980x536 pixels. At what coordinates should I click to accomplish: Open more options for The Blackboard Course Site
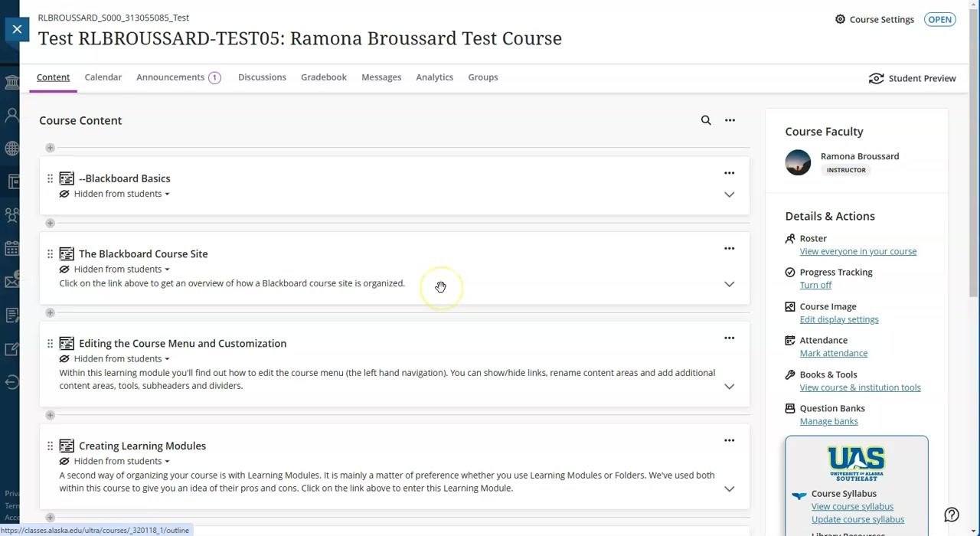(x=729, y=248)
